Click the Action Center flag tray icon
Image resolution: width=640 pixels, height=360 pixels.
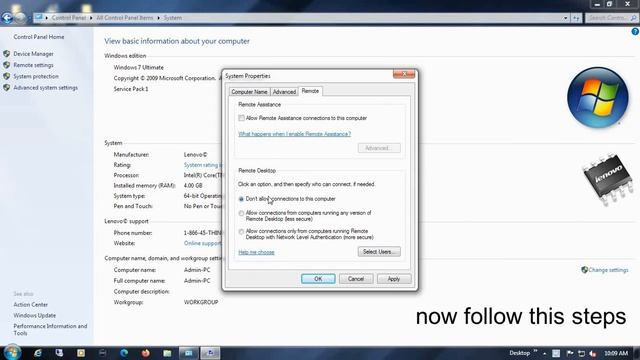[x=570, y=353]
